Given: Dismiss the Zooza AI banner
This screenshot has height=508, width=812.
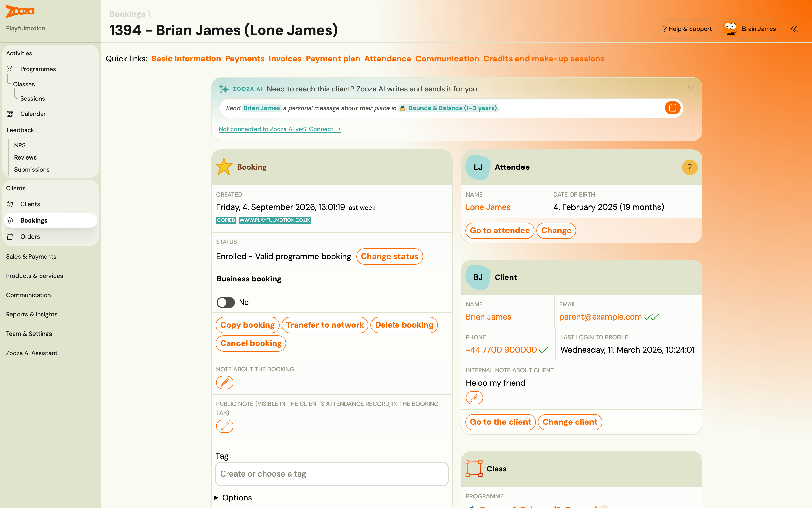Looking at the screenshot, I should [690, 89].
